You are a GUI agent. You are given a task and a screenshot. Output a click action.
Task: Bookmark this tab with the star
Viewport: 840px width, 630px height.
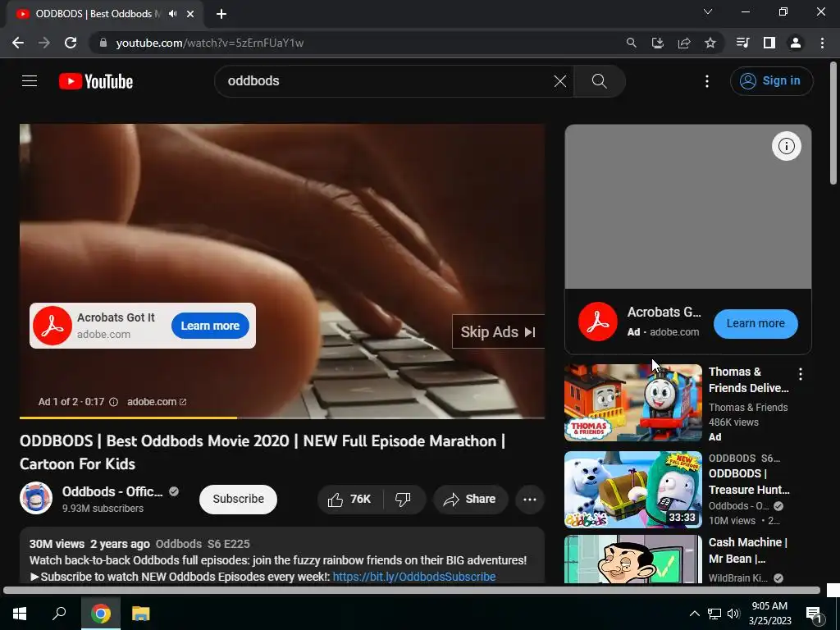[x=710, y=43]
